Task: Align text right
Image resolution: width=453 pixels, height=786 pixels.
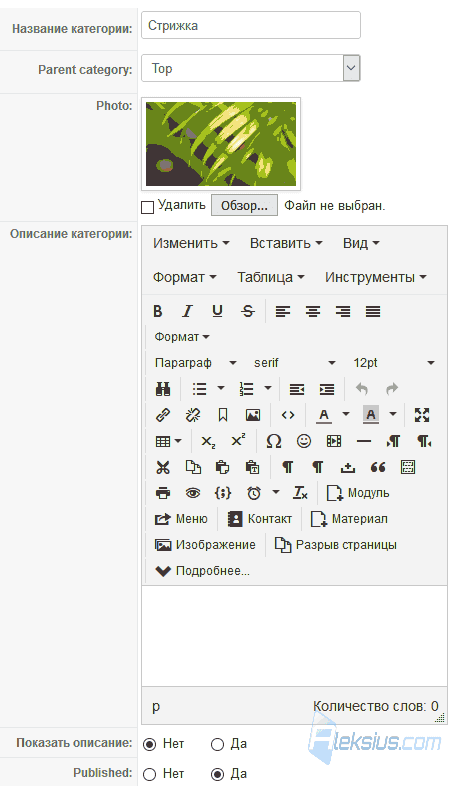Action: 343,311
